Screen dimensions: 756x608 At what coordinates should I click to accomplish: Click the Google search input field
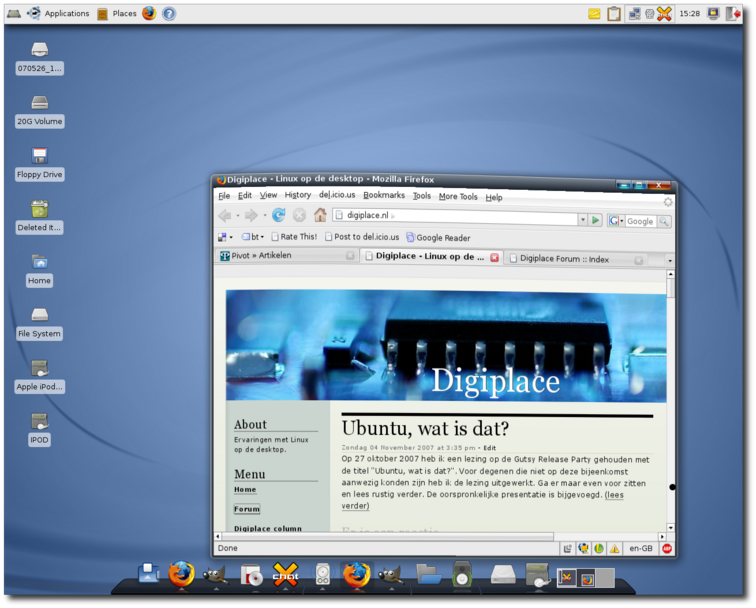click(x=641, y=221)
